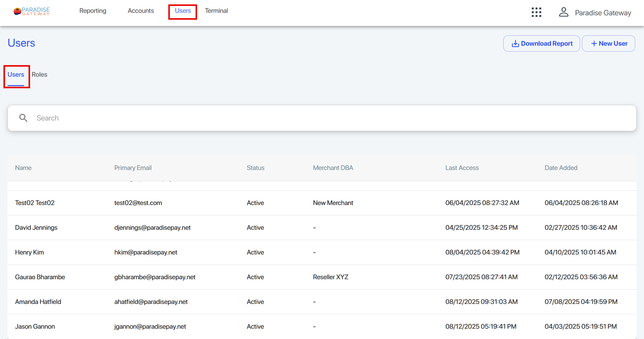Click the email jgannon@paradisepay.net
The width and height of the screenshot is (644, 339).
click(150, 326)
